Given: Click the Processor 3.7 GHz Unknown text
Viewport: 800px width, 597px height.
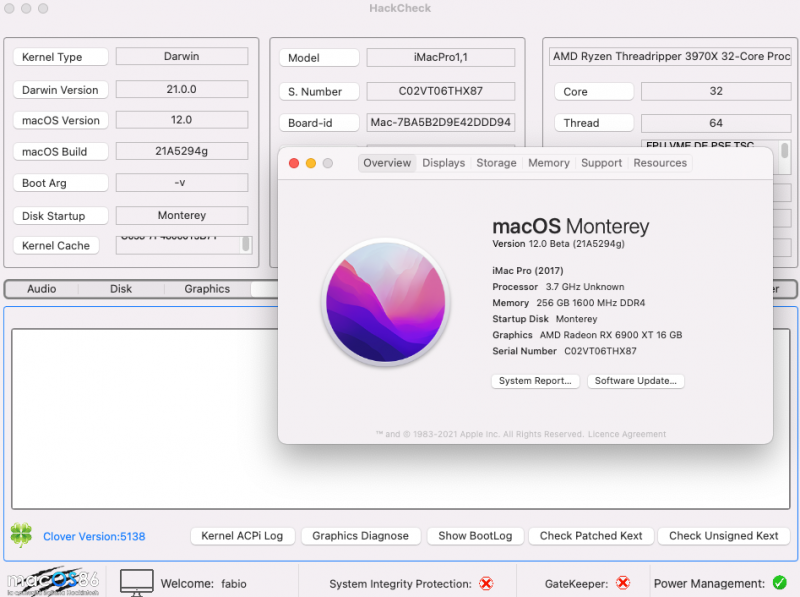Looking at the screenshot, I should click(x=558, y=287).
